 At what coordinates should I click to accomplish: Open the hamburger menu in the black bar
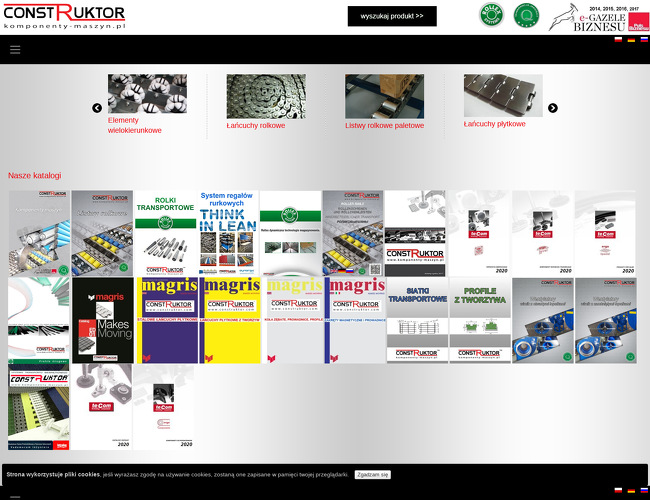(15, 50)
